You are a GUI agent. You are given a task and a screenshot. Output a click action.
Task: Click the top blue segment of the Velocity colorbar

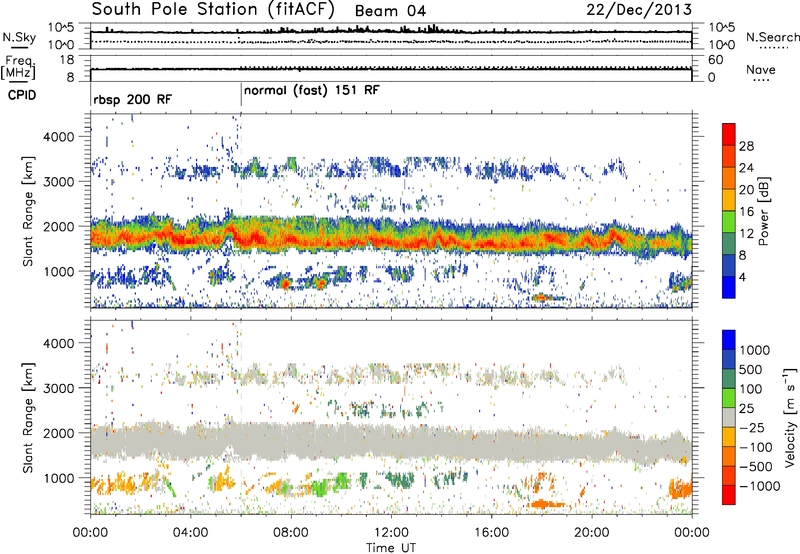coord(729,340)
